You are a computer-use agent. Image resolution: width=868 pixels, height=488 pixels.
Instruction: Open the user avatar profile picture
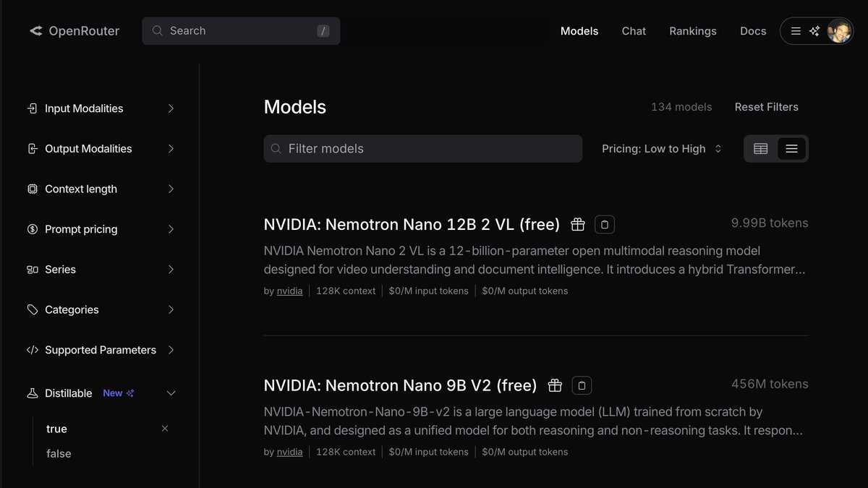[x=839, y=31]
